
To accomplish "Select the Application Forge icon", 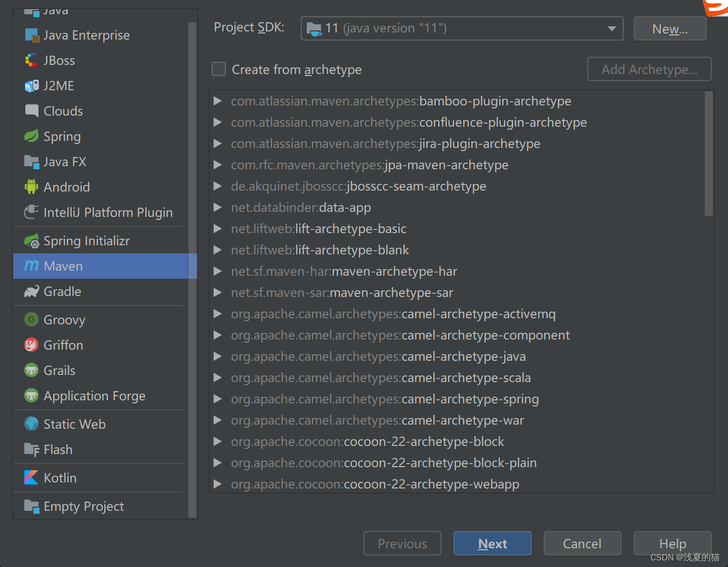I will click(31, 396).
